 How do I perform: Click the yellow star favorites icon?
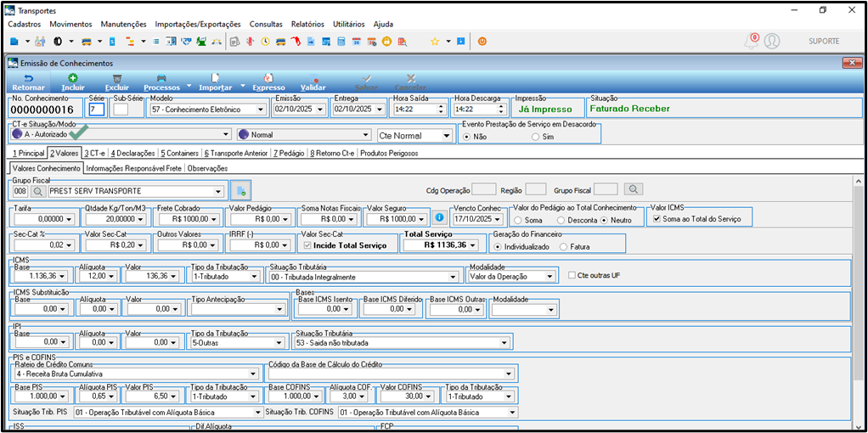coord(435,41)
